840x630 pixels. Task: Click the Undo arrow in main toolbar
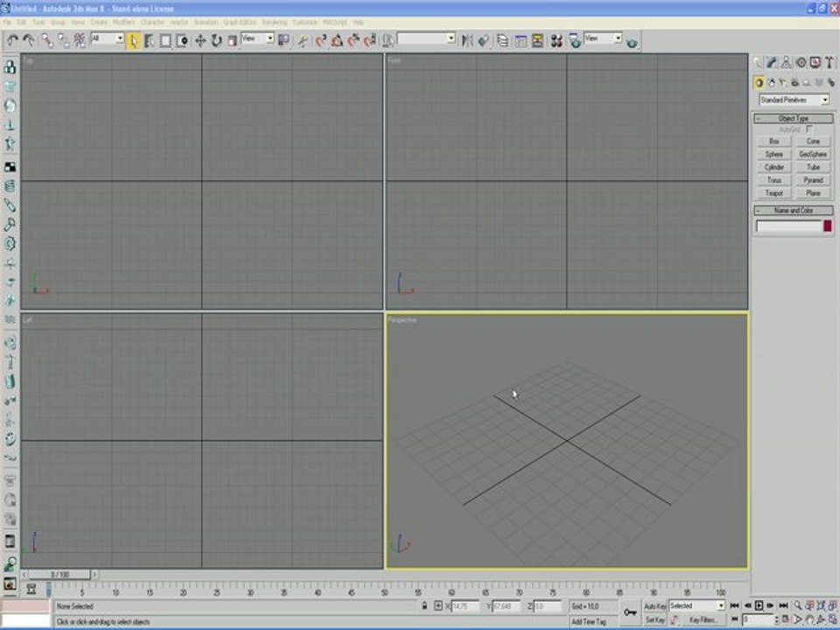(x=11, y=41)
